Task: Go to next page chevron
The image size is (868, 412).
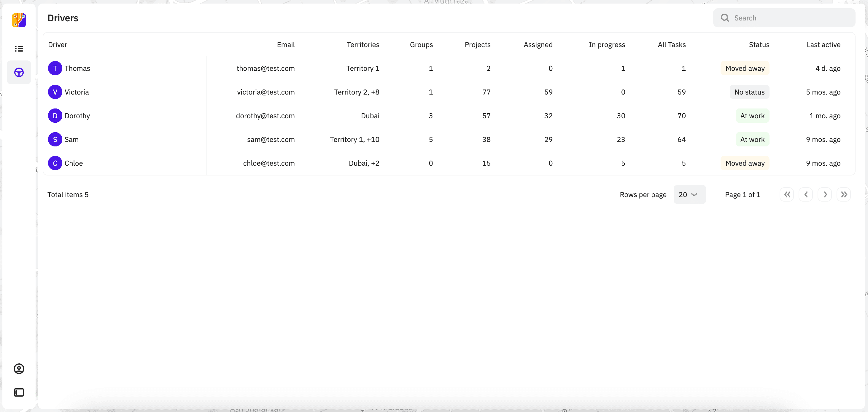Action: 825,194
